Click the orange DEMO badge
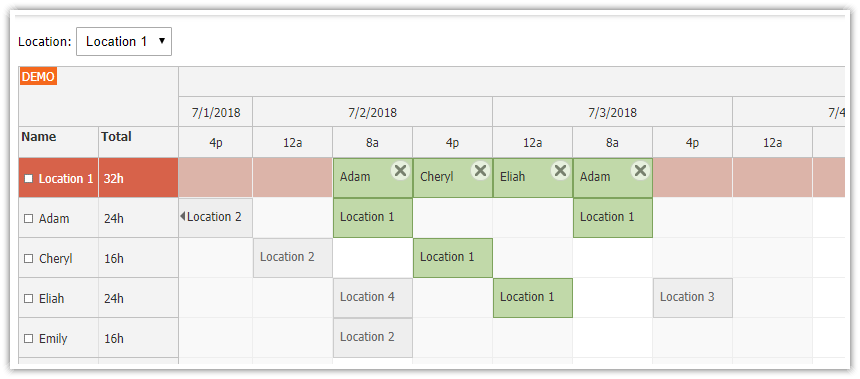 [38, 77]
